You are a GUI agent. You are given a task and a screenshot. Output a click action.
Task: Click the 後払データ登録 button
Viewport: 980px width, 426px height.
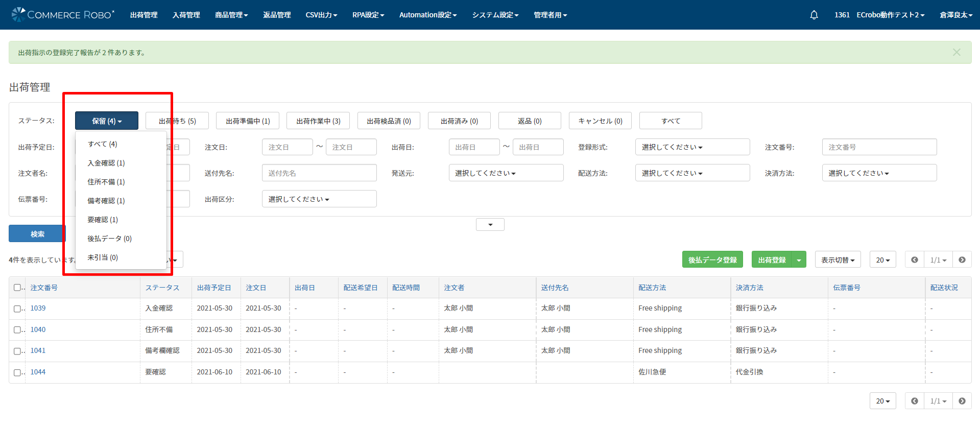tap(712, 260)
